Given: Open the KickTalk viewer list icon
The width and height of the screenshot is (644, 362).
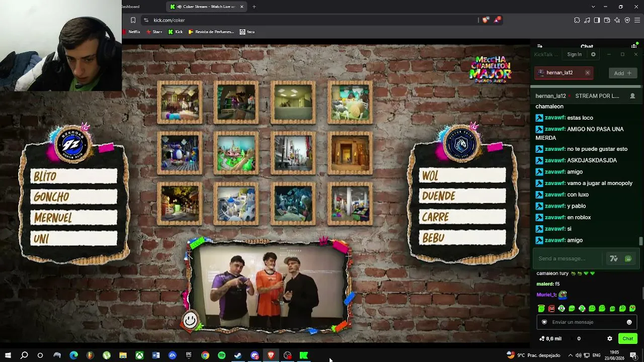Looking at the screenshot, I should pyautogui.click(x=632, y=96).
